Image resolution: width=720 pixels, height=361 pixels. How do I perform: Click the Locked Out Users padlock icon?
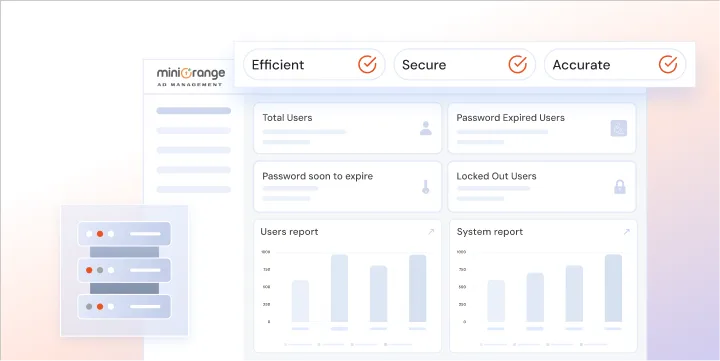click(620, 186)
